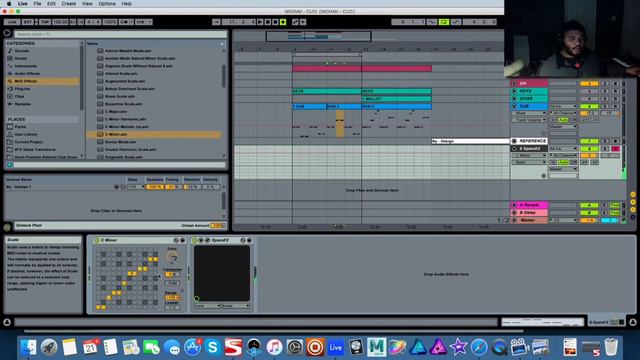
Task: Click the Follow button in the control bar
Action: 216,22
